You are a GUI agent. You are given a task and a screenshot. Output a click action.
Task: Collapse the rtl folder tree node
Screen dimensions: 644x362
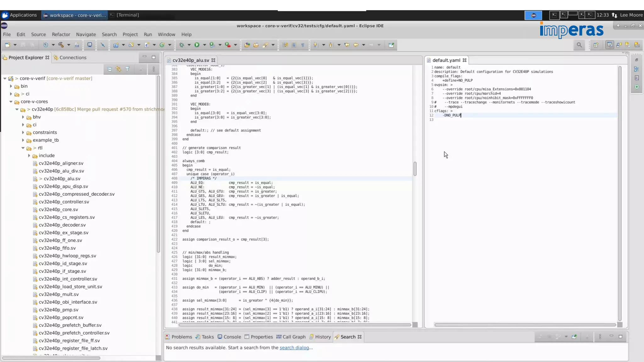click(23, 148)
